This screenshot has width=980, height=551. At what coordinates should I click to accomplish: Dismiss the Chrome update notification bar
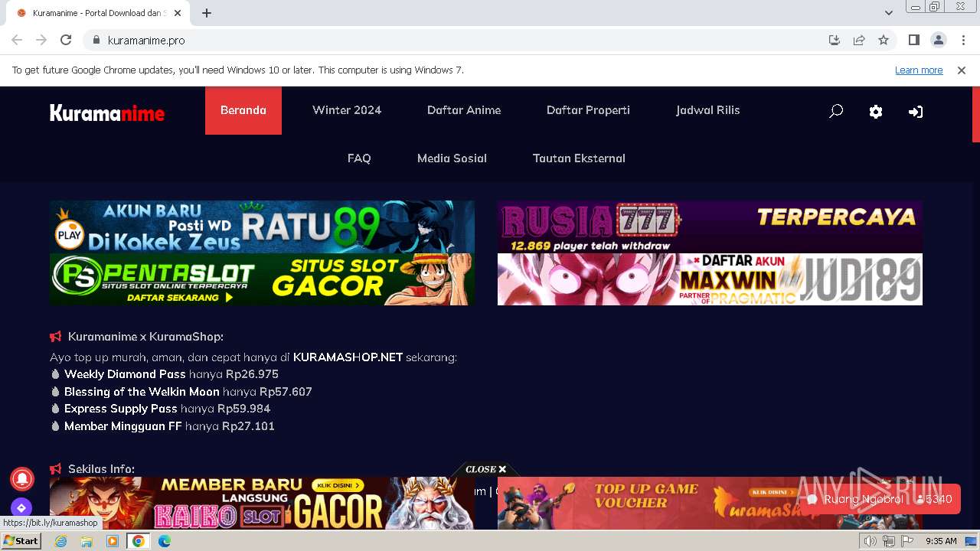click(x=962, y=70)
